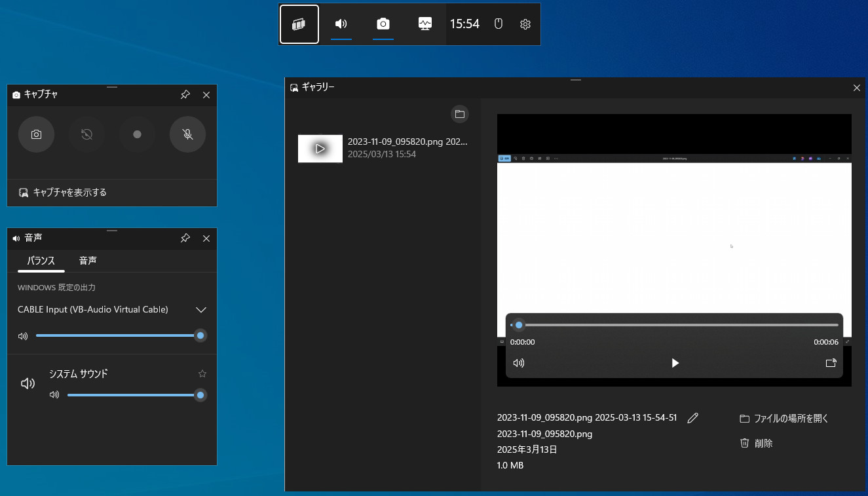Click キャプチャを表示する link
The image size is (868, 496).
pyautogui.click(x=69, y=193)
